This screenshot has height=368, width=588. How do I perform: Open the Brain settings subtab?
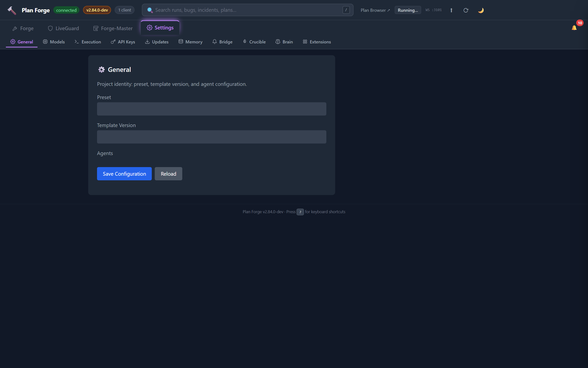[x=284, y=42]
